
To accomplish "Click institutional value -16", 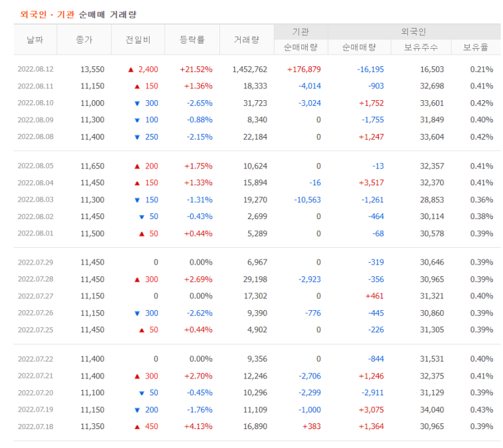I will click(x=315, y=183).
